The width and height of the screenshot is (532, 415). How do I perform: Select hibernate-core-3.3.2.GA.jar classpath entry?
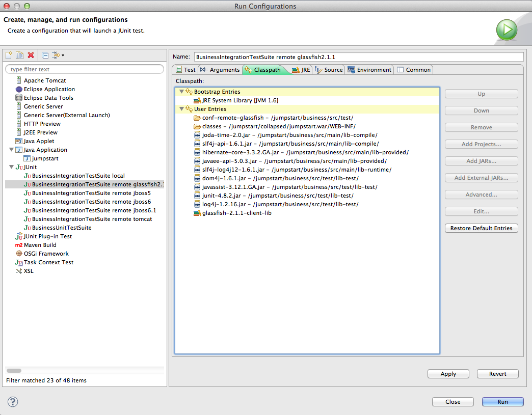click(301, 152)
